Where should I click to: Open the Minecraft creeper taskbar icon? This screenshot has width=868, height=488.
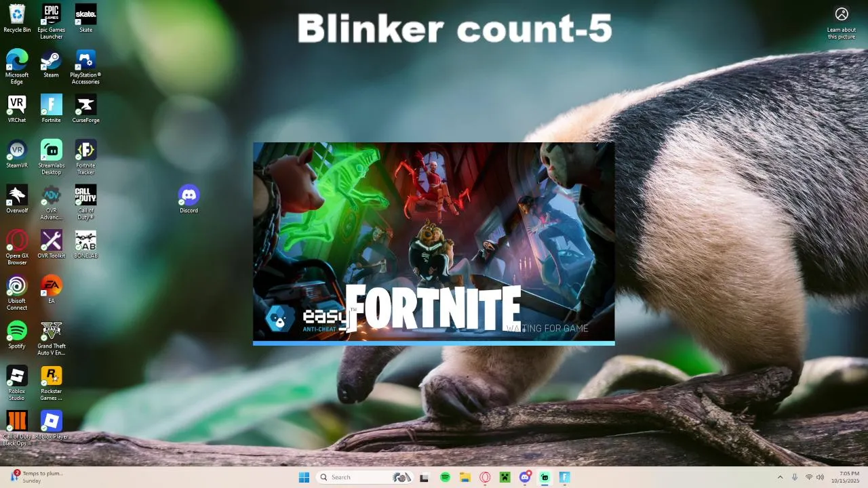coord(505,477)
